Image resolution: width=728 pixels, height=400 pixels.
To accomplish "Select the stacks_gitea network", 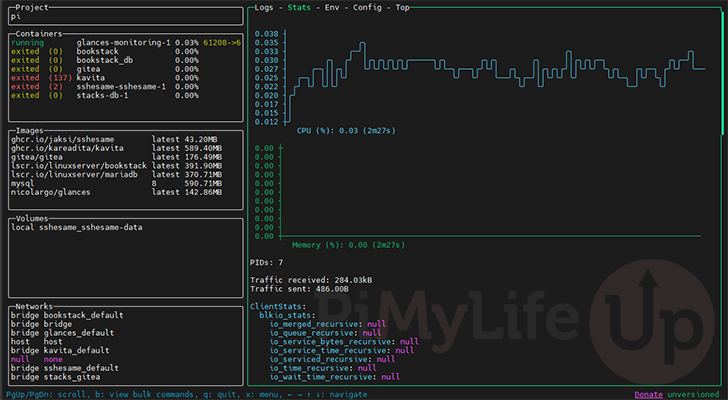I will coord(68,376).
